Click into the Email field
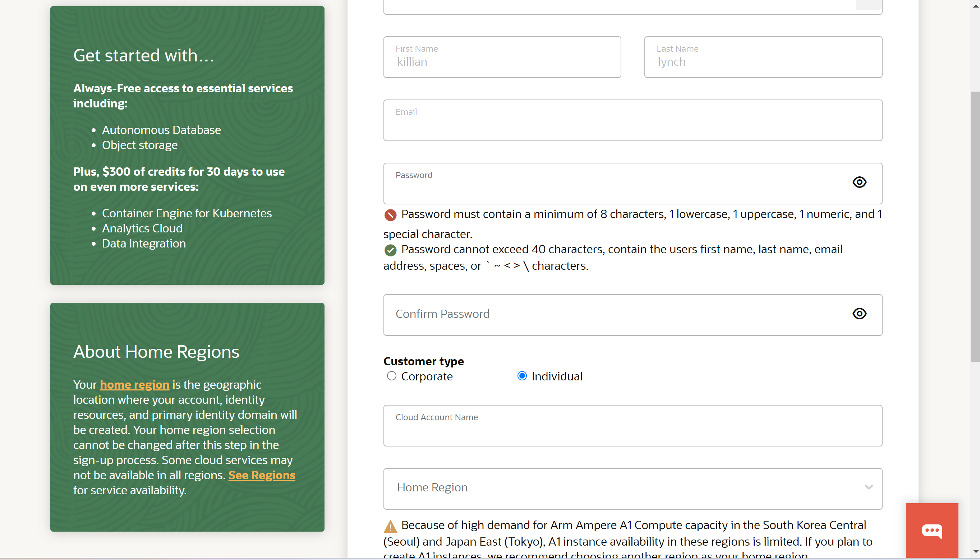 [632, 120]
